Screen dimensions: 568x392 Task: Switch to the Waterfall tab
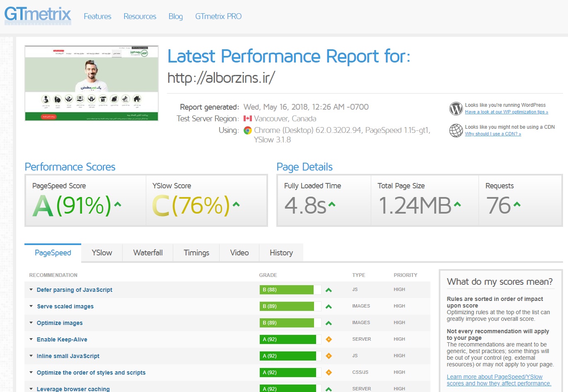coord(148,253)
